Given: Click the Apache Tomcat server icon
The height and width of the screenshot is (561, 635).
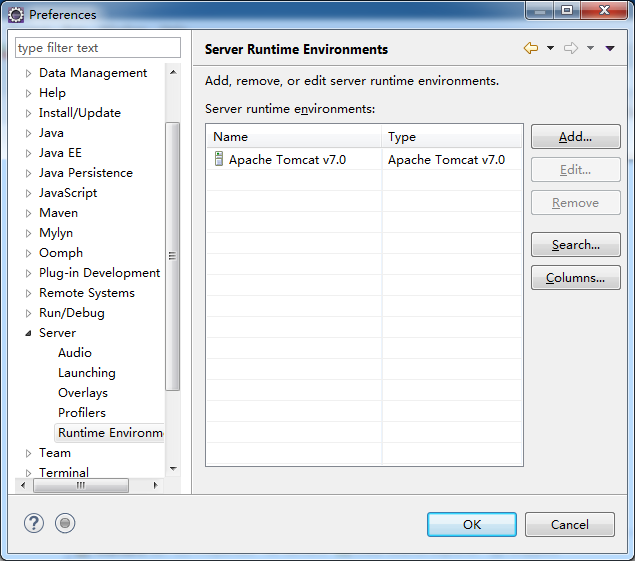Looking at the screenshot, I should click(219, 158).
